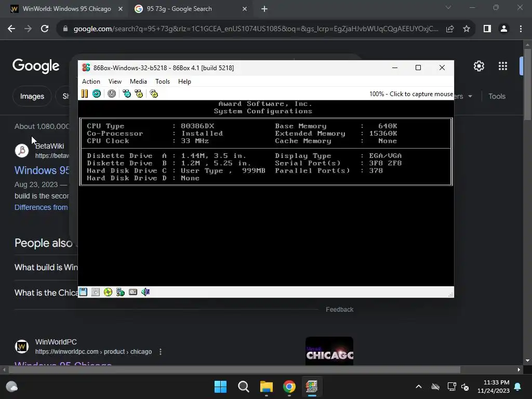The image size is (532, 399).
Task: Open the Google apps grid
Action: (x=503, y=66)
